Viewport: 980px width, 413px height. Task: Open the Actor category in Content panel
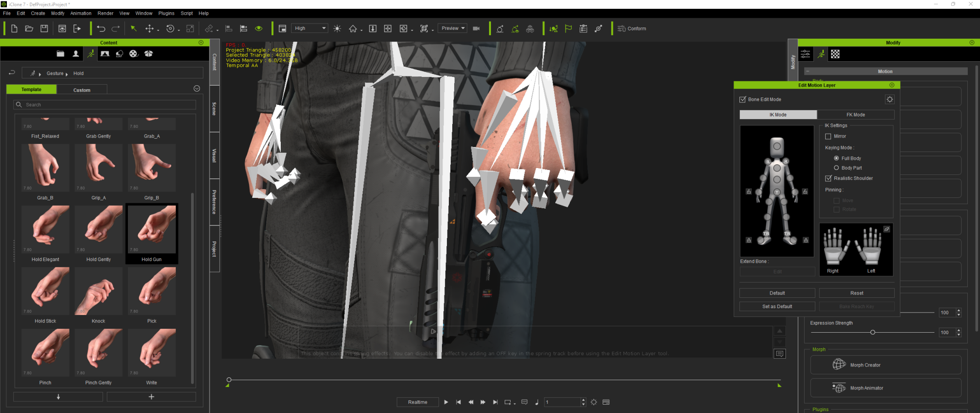[x=75, y=53]
